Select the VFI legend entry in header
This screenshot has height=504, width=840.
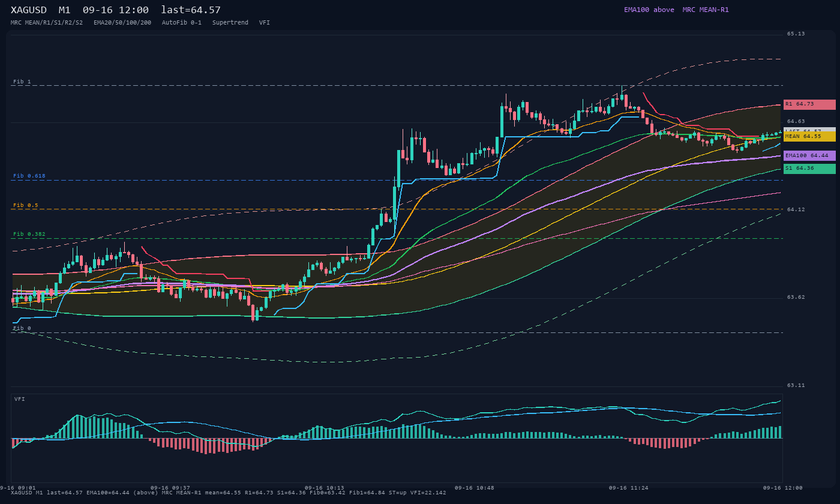(x=265, y=23)
